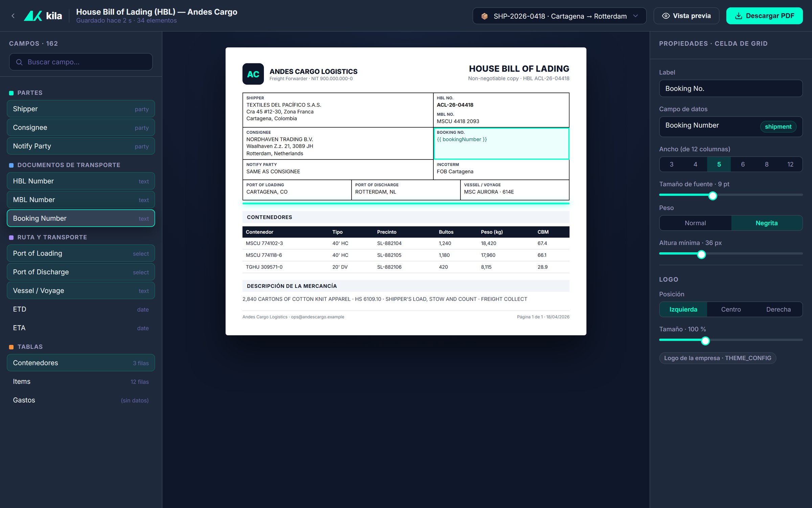
Task: Set column width to 6
Action: (x=743, y=164)
